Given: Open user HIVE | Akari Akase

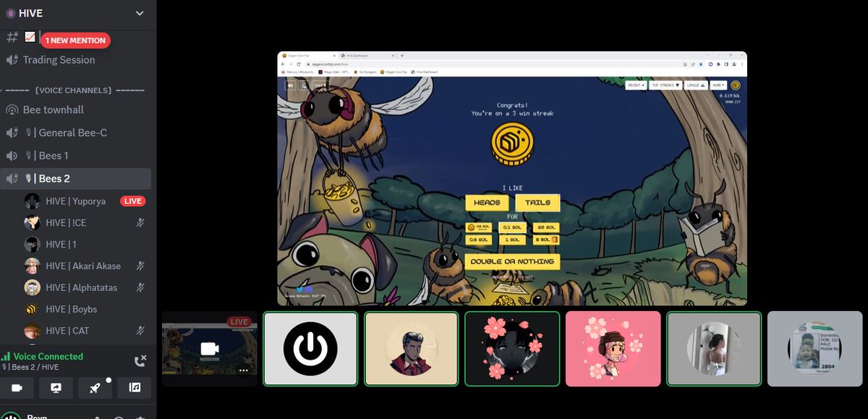Looking at the screenshot, I should (83, 266).
